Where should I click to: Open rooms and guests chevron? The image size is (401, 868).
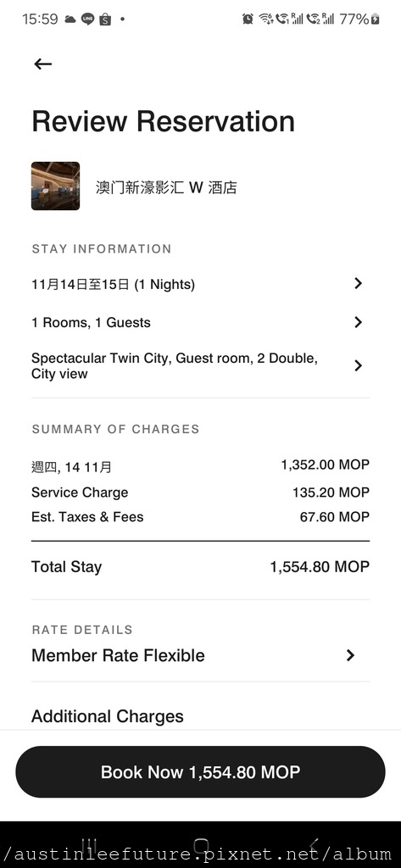point(359,322)
